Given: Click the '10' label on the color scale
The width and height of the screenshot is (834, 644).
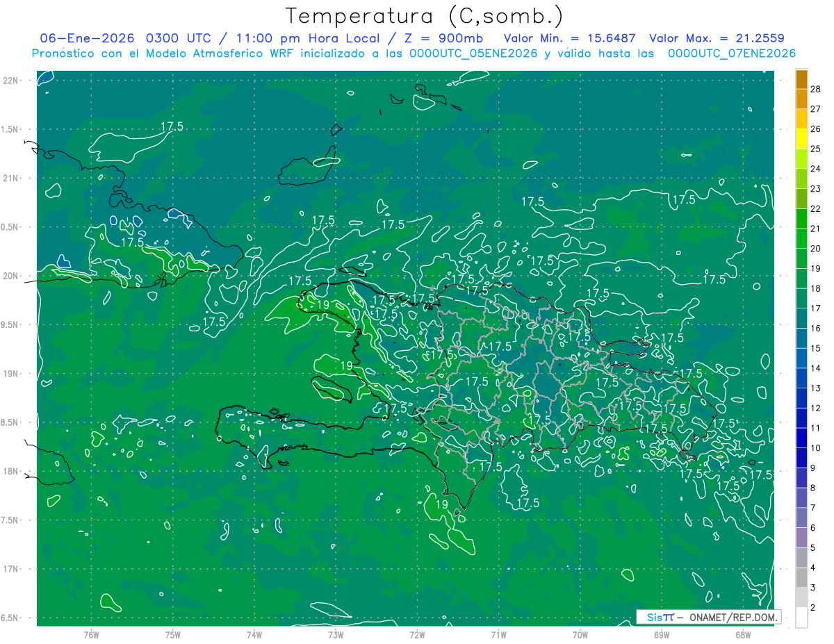Looking at the screenshot, I should pos(816,448).
